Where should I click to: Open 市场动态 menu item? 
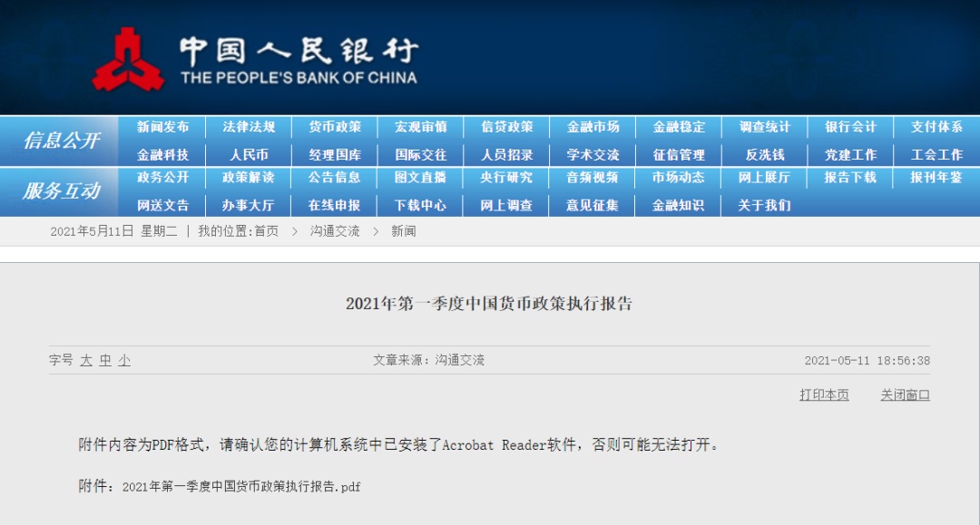[679, 178]
